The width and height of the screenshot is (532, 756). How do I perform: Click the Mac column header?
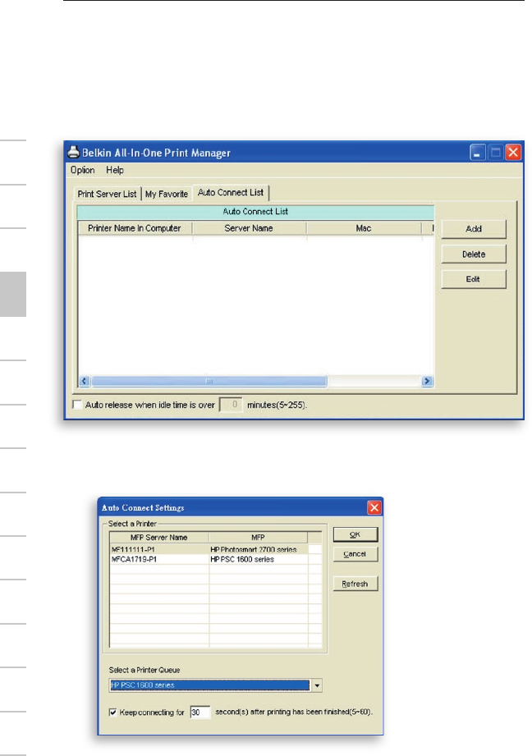[x=364, y=228]
